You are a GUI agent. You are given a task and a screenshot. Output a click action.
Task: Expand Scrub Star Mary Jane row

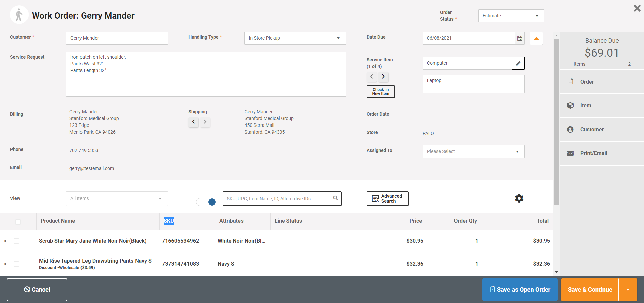click(x=5, y=241)
